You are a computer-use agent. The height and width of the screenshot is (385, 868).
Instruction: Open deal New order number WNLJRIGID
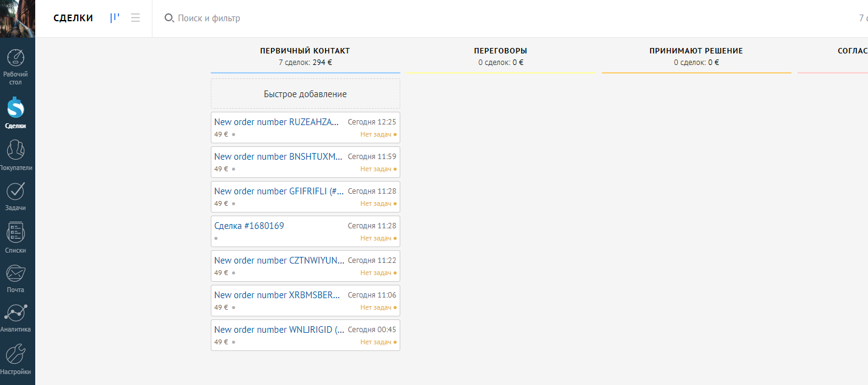279,330
